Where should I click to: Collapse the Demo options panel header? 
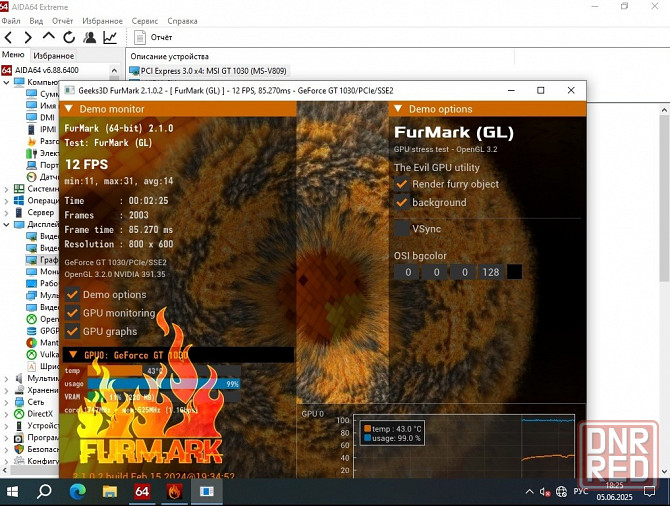(398, 109)
